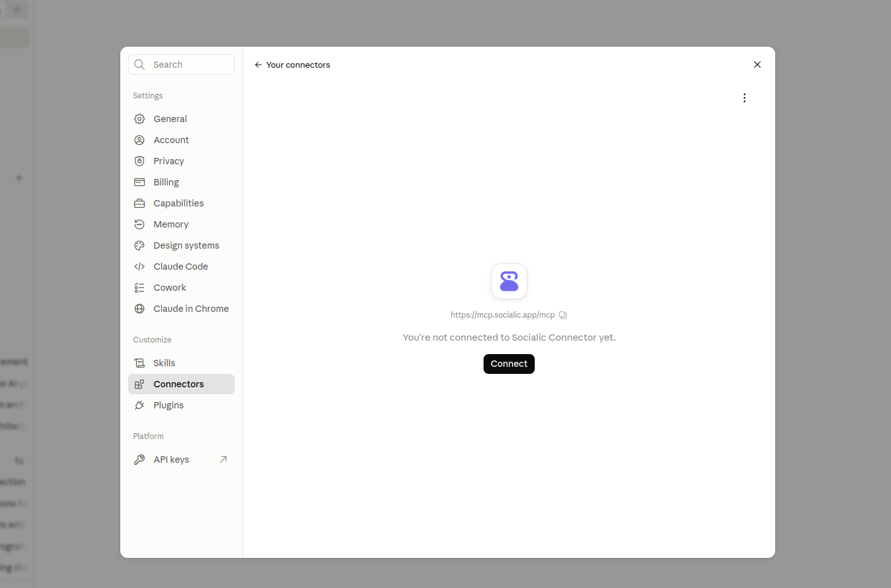Open the three-dot more options menu
The height and width of the screenshot is (588, 891).
745,98
